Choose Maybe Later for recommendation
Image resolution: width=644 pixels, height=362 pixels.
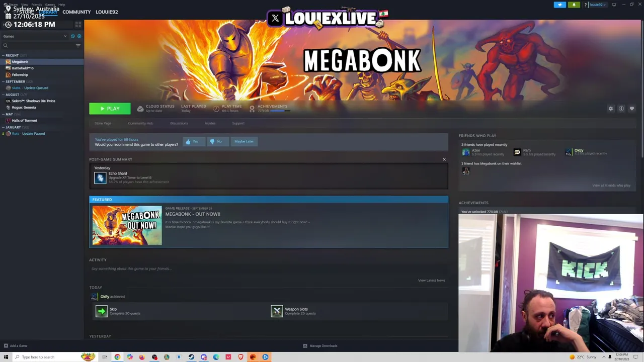point(244,142)
